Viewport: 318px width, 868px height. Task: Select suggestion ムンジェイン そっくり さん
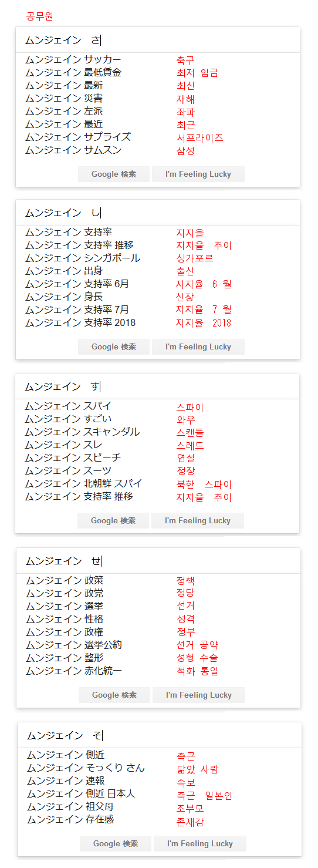86,768
